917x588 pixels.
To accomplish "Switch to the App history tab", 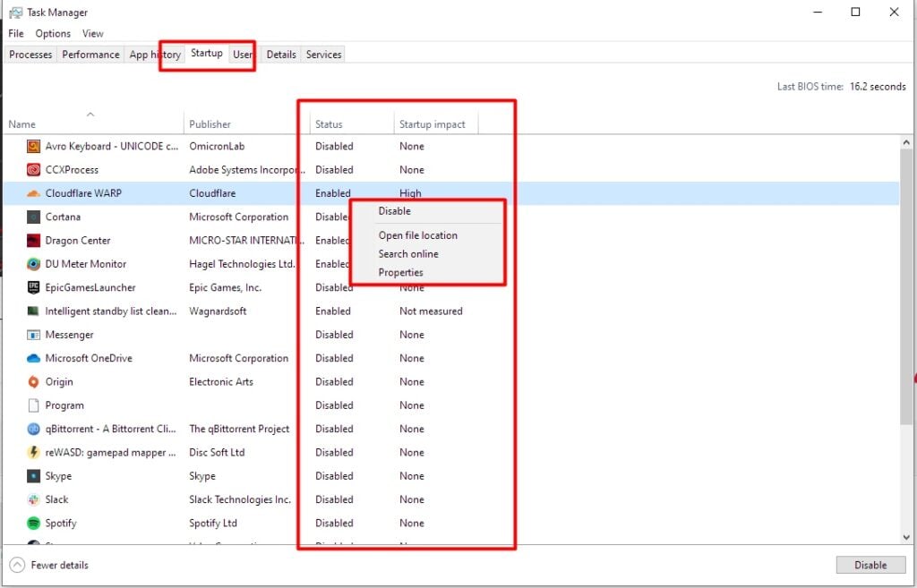I will (155, 55).
